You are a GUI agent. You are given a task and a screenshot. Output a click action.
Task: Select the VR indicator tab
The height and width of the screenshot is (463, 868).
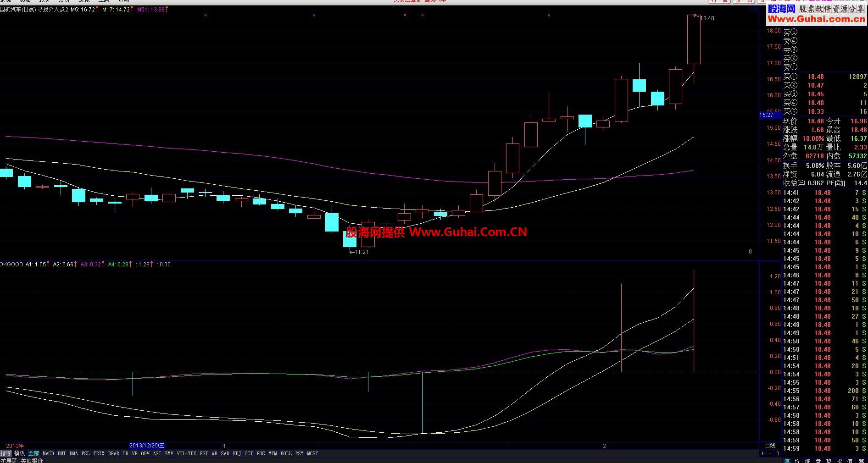click(134, 453)
